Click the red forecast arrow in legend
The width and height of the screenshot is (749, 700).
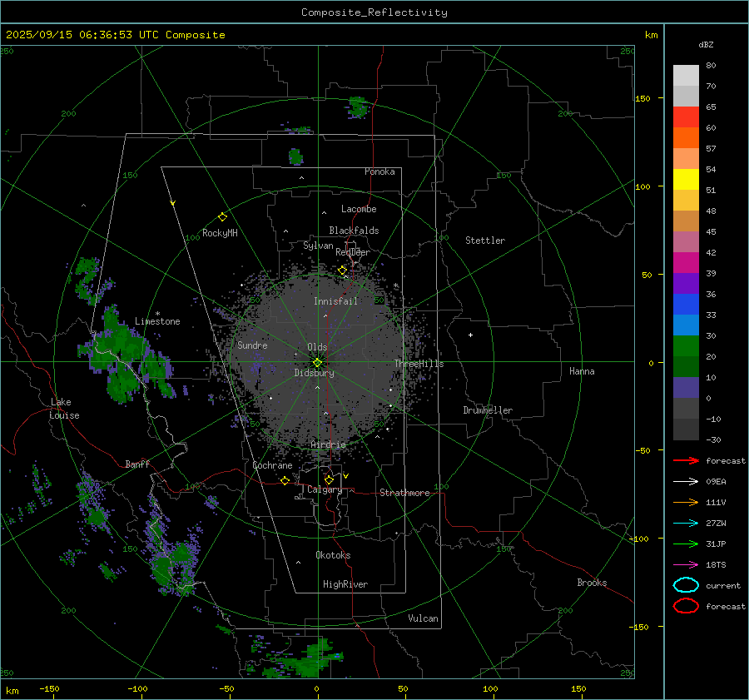tap(686, 460)
